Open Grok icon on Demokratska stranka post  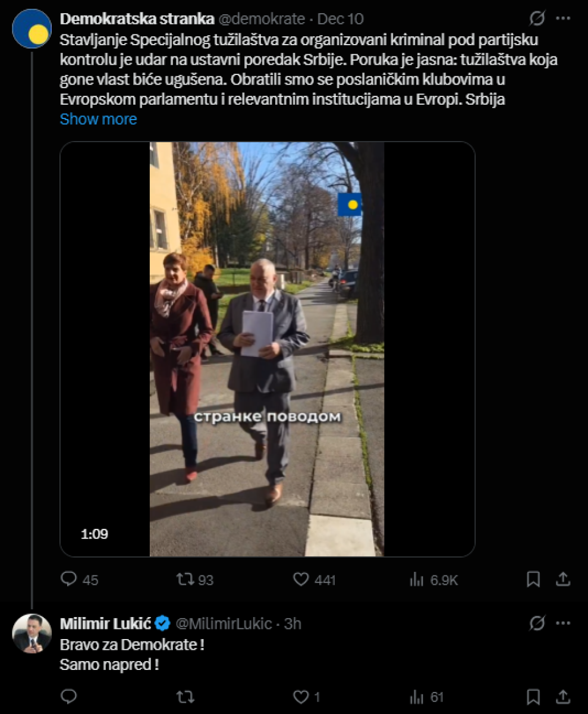(x=537, y=19)
